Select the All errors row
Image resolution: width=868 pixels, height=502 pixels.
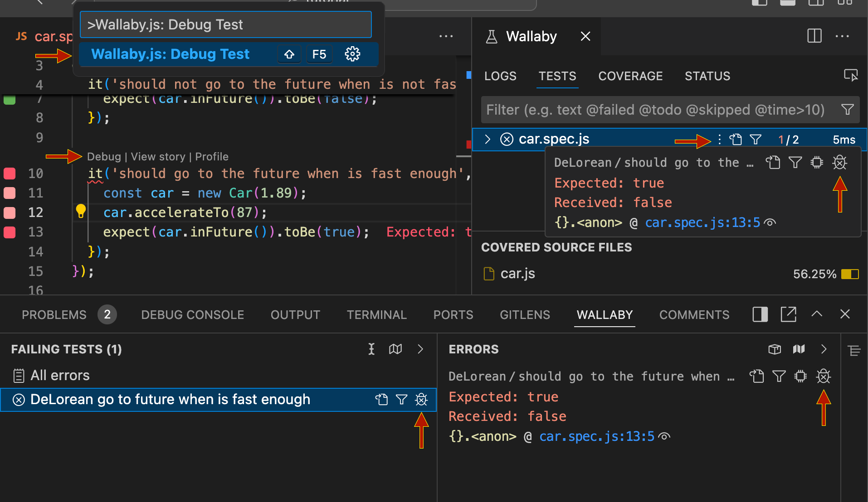[218, 376]
